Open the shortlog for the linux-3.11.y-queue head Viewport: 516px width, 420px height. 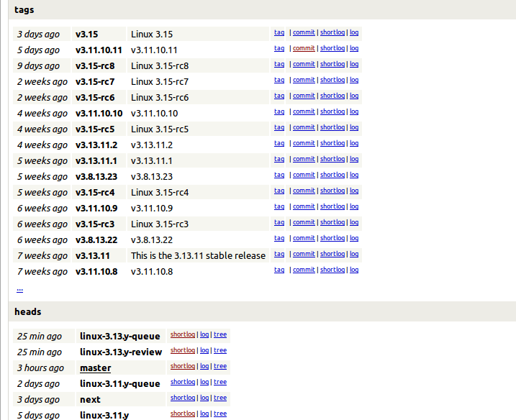(x=183, y=382)
